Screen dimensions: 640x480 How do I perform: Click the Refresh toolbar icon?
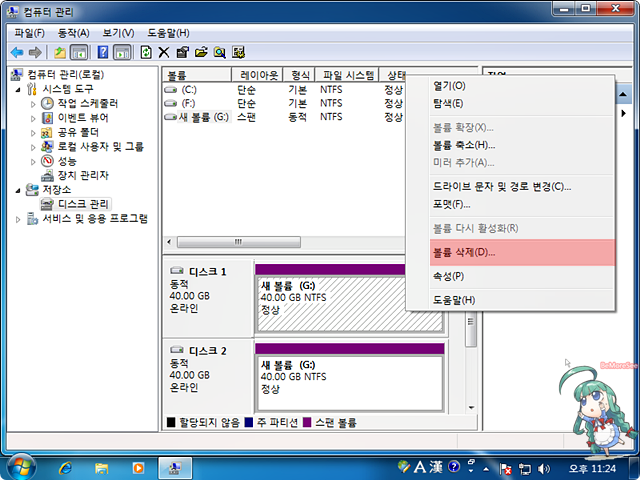(x=147, y=52)
